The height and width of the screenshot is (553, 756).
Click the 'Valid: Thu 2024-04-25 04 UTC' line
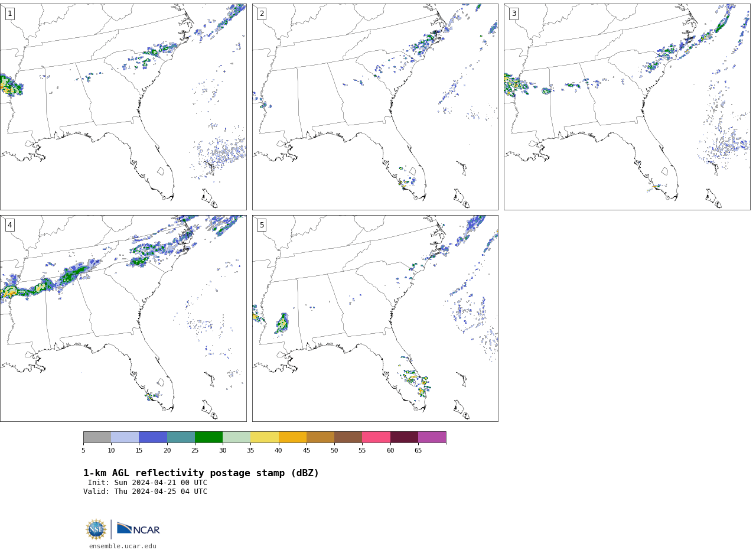coord(145,492)
